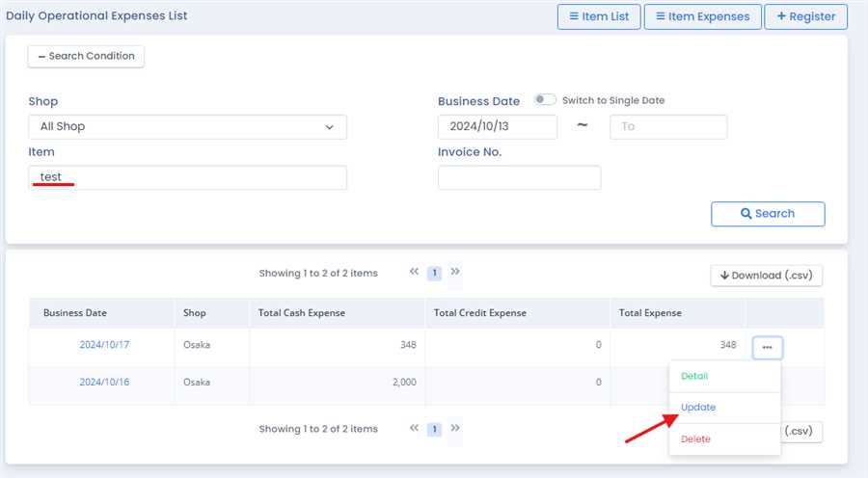
Task: Toggle Switch to Single Date
Action: (545, 100)
